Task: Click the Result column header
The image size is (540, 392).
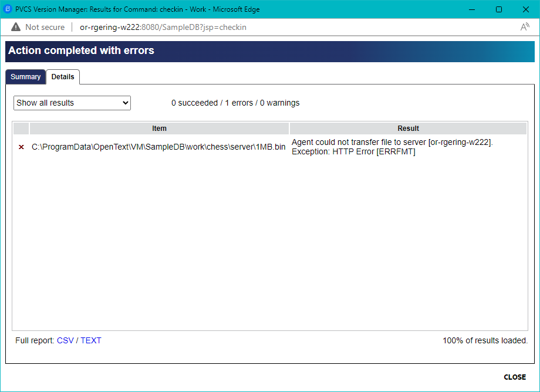Action: tap(408, 129)
